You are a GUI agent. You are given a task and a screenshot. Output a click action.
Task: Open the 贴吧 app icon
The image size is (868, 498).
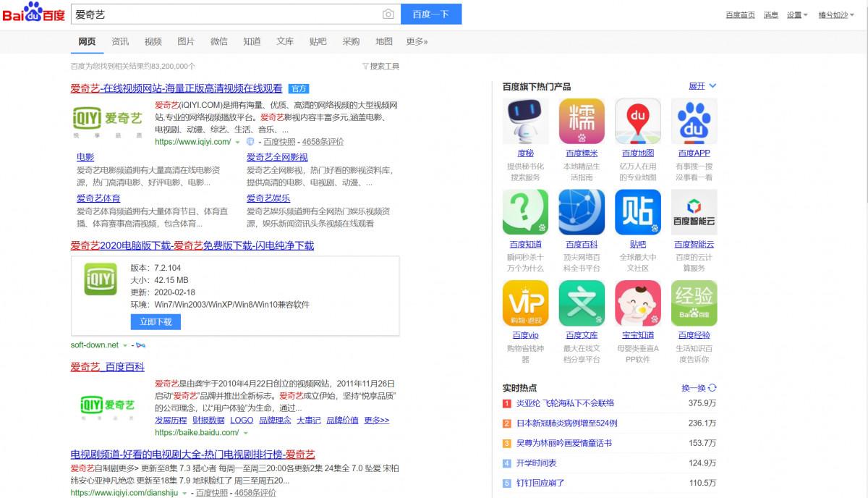point(638,212)
